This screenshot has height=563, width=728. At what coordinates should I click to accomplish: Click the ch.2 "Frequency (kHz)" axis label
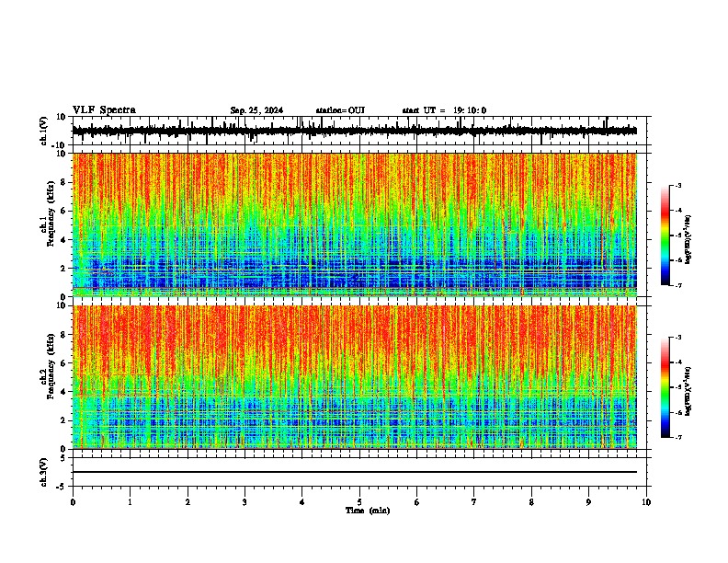pyautogui.click(x=51, y=366)
